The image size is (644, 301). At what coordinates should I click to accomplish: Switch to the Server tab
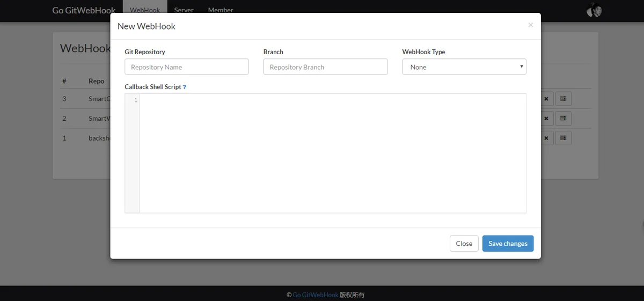(184, 10)
